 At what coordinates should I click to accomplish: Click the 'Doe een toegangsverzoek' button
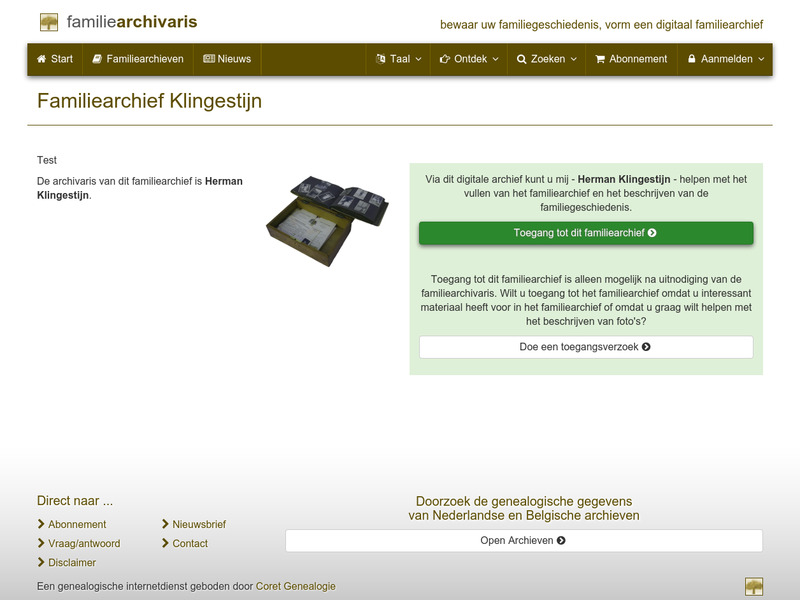point(585,347)
